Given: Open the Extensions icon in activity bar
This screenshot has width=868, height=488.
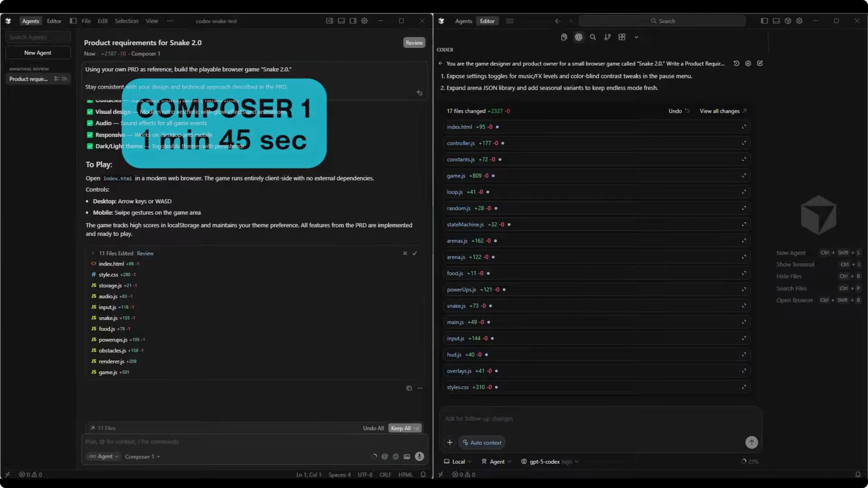Looking at the screenshot, I should [622, 37].
